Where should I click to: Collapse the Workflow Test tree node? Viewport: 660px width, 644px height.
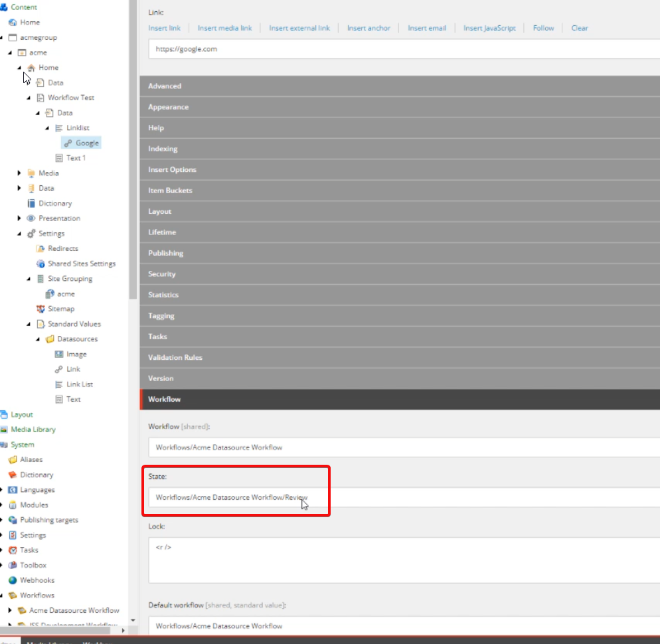pyautogui.click(x=29, y=98)
